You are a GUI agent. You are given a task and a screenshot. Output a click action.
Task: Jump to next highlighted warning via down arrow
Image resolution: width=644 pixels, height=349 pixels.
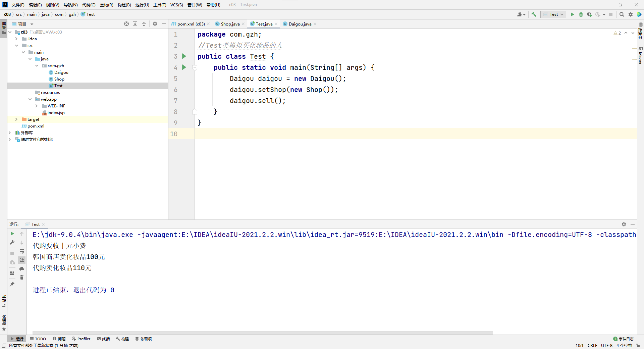tap(633, 33)
